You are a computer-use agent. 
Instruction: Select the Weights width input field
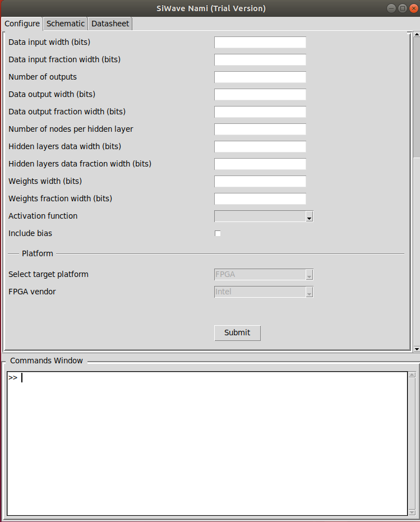[260, 182]
